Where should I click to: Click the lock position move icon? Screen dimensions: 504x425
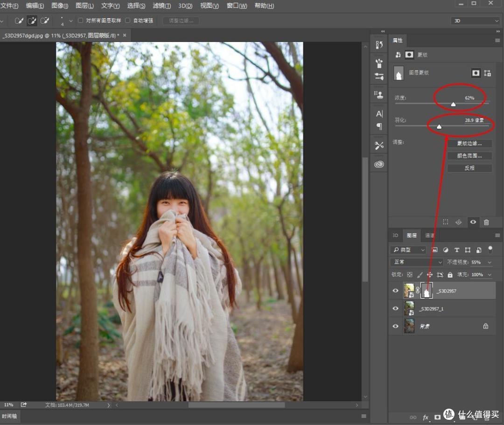[429, 275]
